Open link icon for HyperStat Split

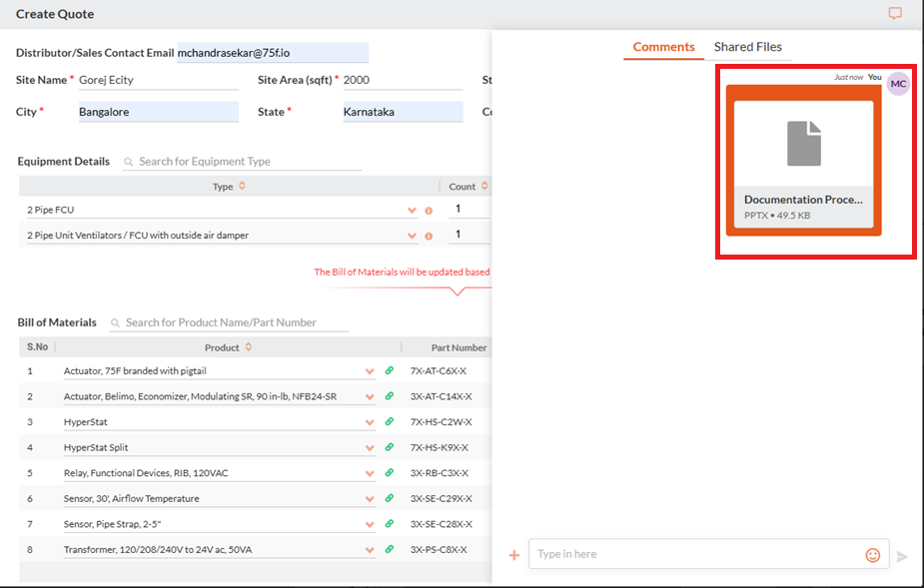390,447
